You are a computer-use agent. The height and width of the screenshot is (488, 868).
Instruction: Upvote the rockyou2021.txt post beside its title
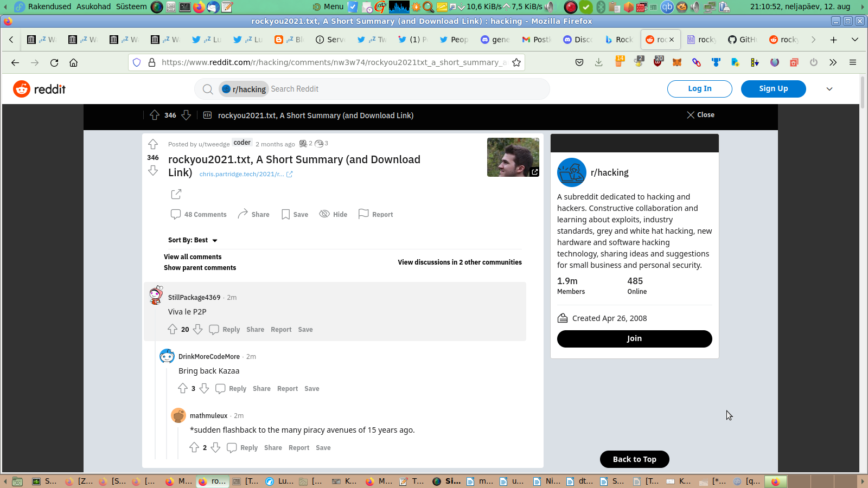coord(153,144)
